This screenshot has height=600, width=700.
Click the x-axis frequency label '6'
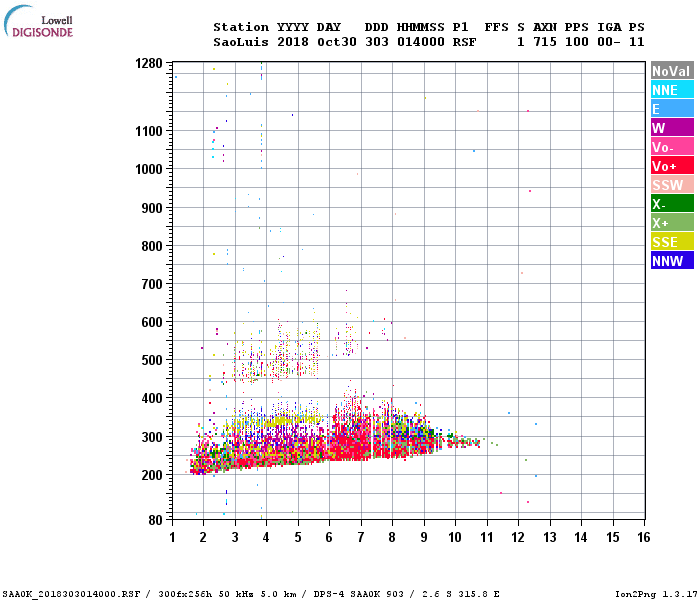329,537
